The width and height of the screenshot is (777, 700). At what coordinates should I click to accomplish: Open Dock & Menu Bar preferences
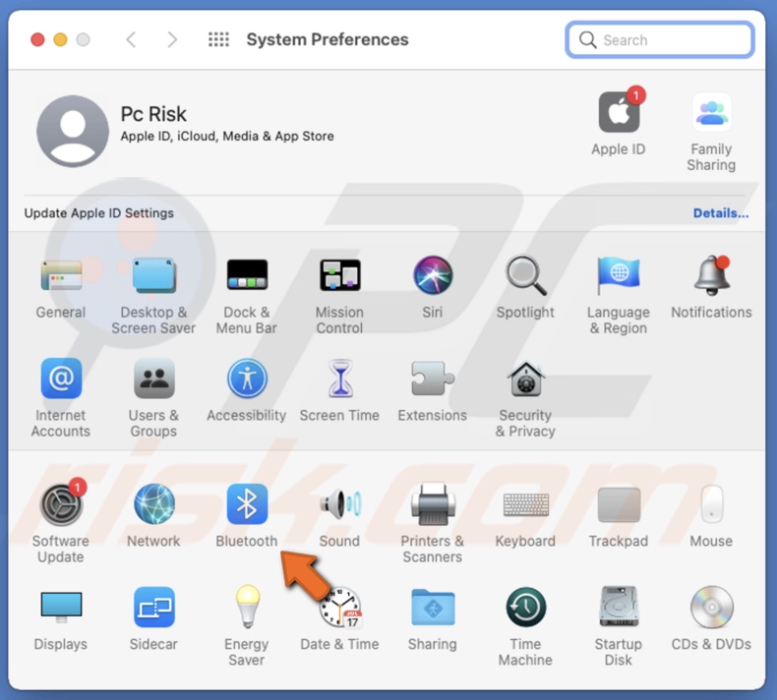click(x=247, y=276)
